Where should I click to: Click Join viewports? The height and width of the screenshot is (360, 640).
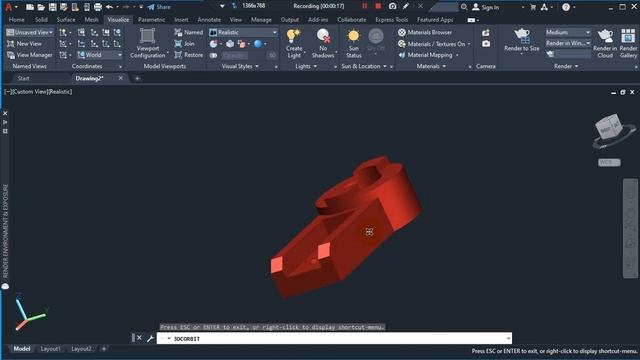point(184,44)
